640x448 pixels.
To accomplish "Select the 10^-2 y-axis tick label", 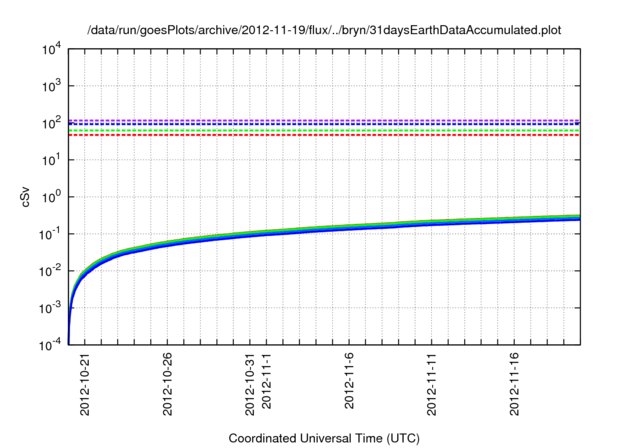I will (x=49, y=271).
